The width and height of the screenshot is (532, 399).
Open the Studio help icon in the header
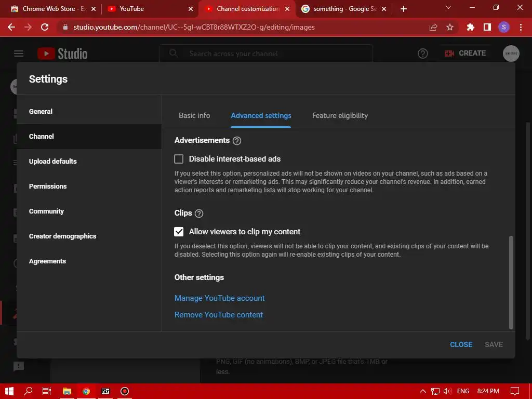(423, 54)
